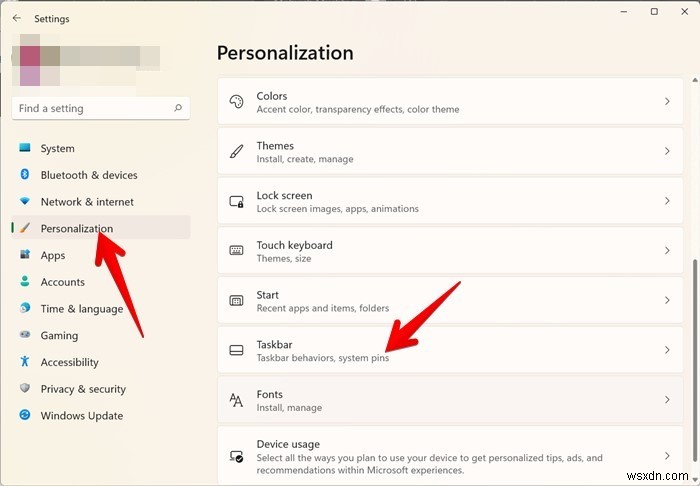Select Network & internet in sidebar
The image size is (700, 486).
86,202
